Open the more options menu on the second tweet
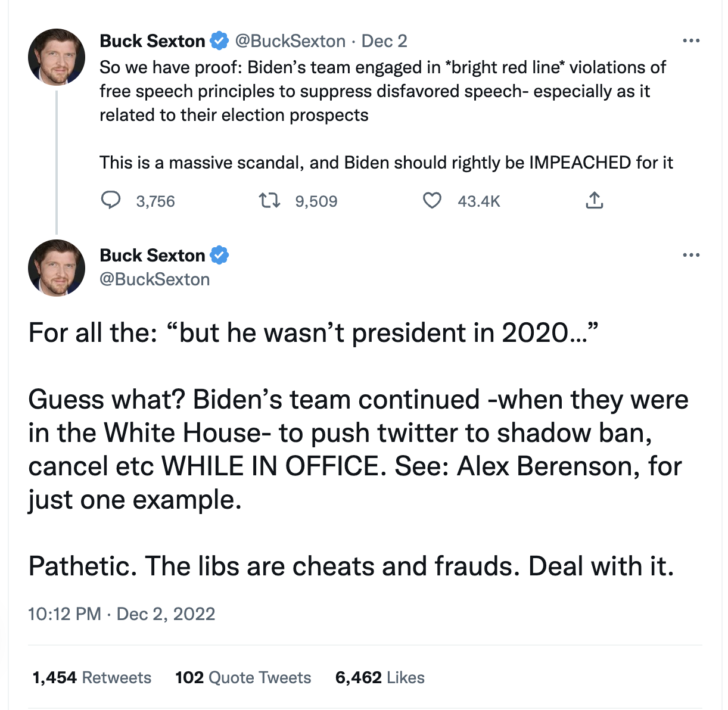The image size is (728, 710). pyautogui.click(x=691, y=255)
